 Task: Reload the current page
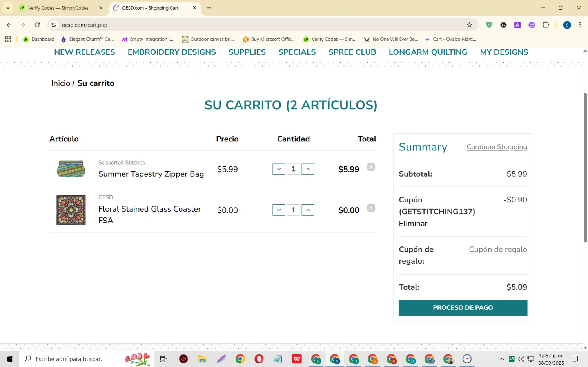(37, 25)
